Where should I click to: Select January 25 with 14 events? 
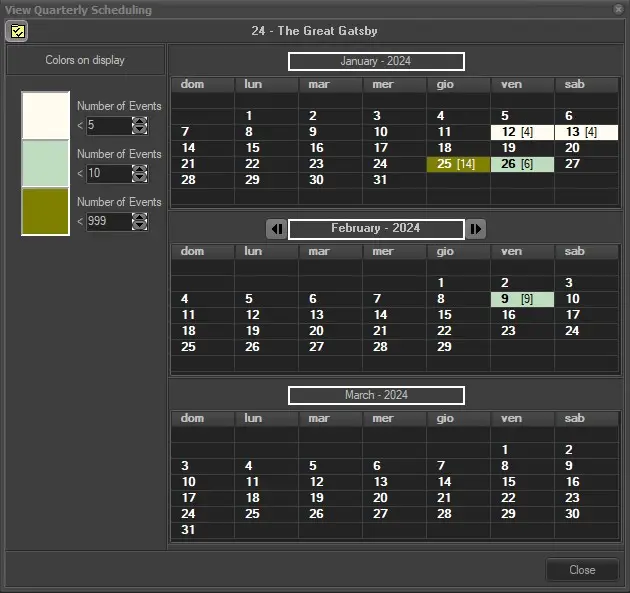pyautogui.click(x=458, y=165)
